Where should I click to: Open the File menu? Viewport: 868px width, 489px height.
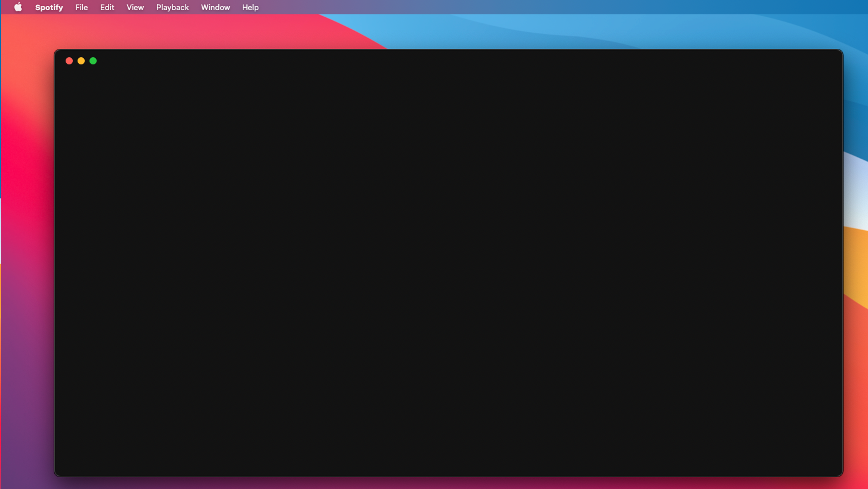(81, 7)
